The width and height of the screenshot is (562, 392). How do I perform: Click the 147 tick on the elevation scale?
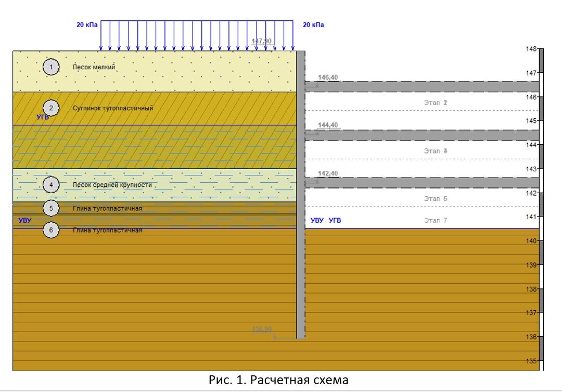tap(531, 73)
